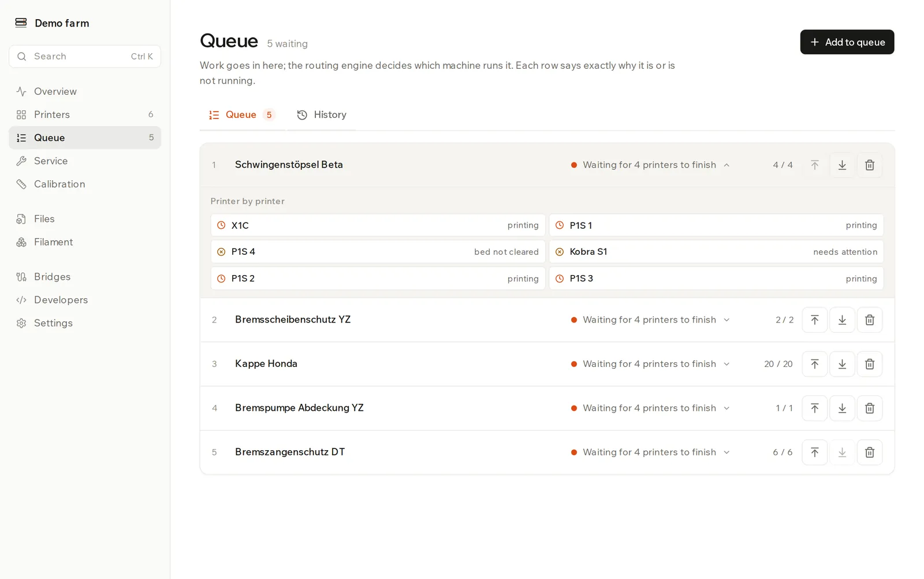Select the Queue item in sidebar
The image size is (924, 579).
[x=85, y=138]
